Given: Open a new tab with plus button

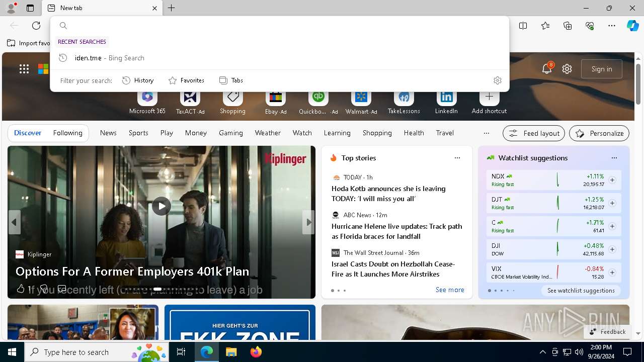Looking at the screenshot, I should [172, 8].
